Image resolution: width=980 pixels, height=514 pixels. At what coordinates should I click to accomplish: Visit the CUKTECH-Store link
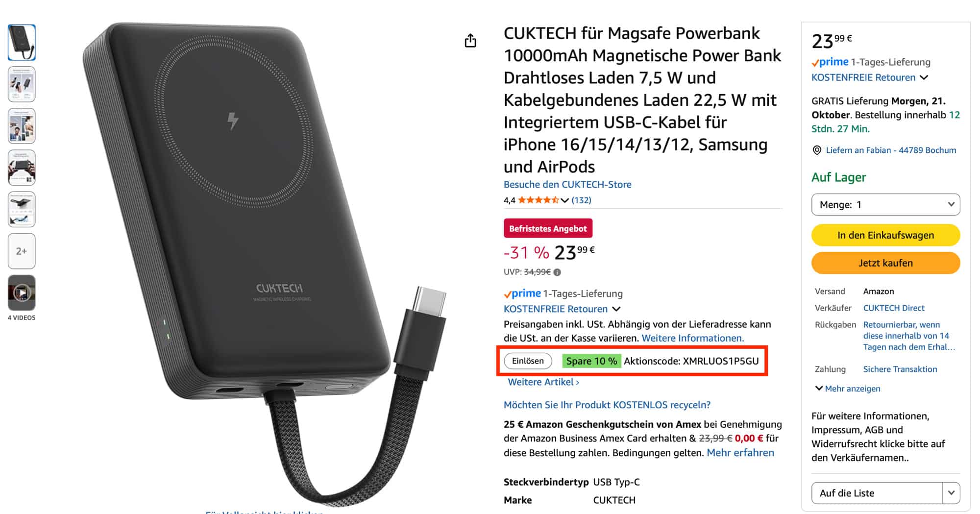click(567, 185)
